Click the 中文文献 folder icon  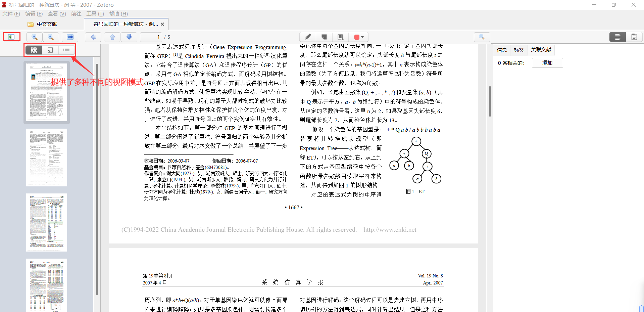31,24
